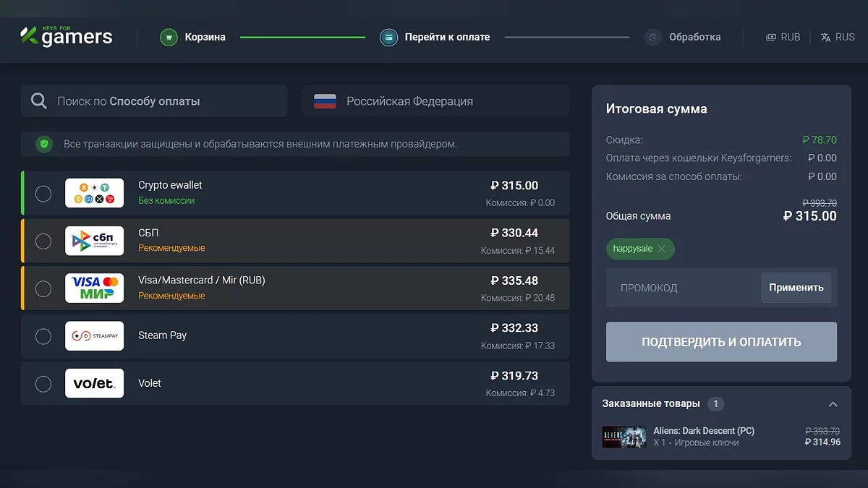Select the Volet payment radio button

coord(43,384)
